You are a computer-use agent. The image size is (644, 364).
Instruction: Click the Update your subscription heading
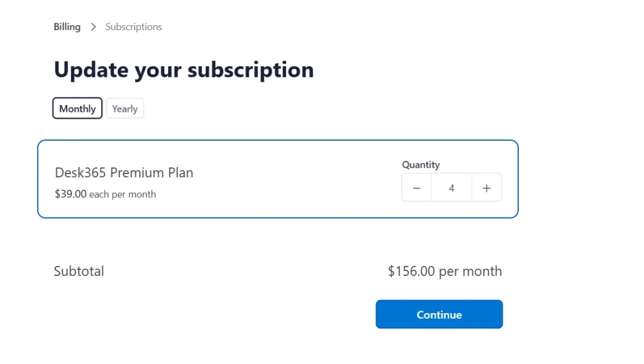pos(183,70)
